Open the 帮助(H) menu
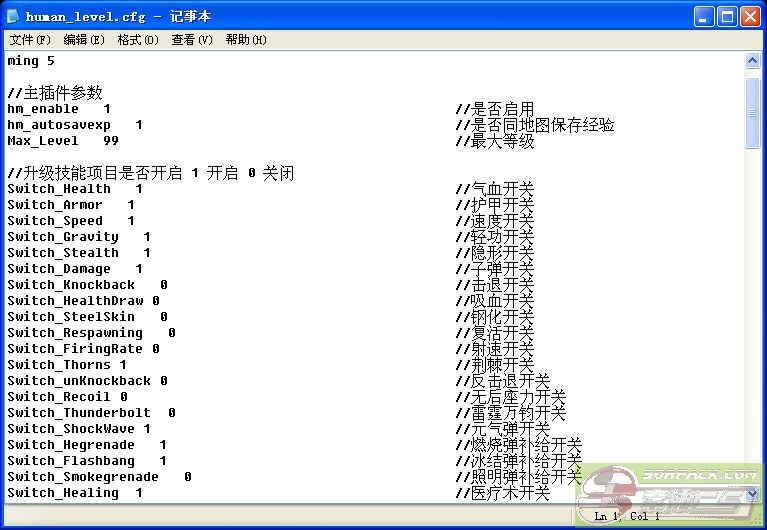The height and width of the screenshot is (530, 767). pyautogui.click(x=246, y=40)
